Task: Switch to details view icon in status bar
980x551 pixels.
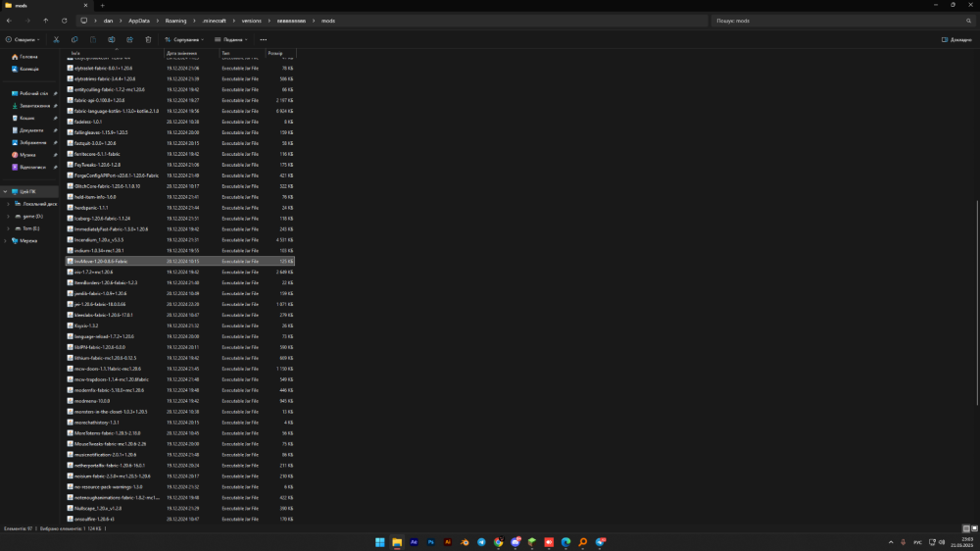Action: click(x=966, y=528)
